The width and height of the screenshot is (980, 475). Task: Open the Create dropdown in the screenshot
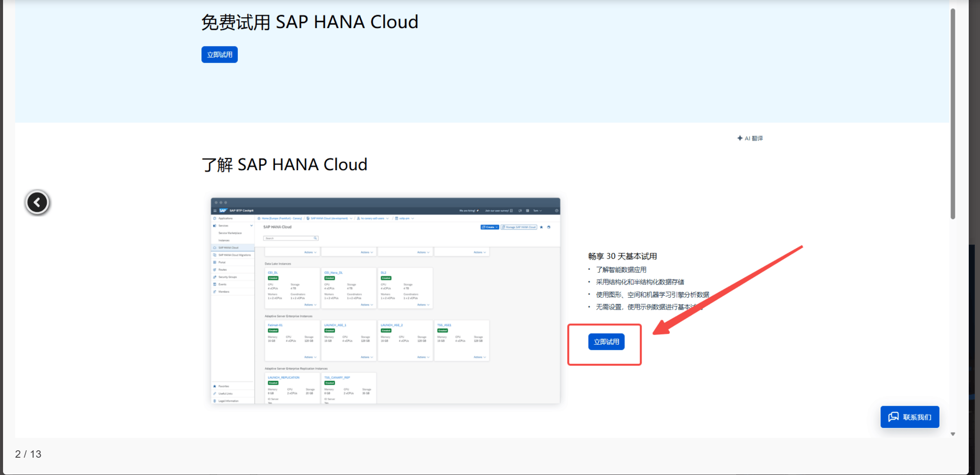click(490, 227)
